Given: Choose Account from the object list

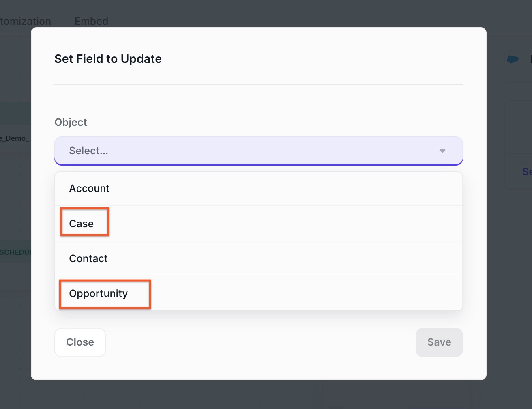Looking at the screenshot, I should 259,189.
